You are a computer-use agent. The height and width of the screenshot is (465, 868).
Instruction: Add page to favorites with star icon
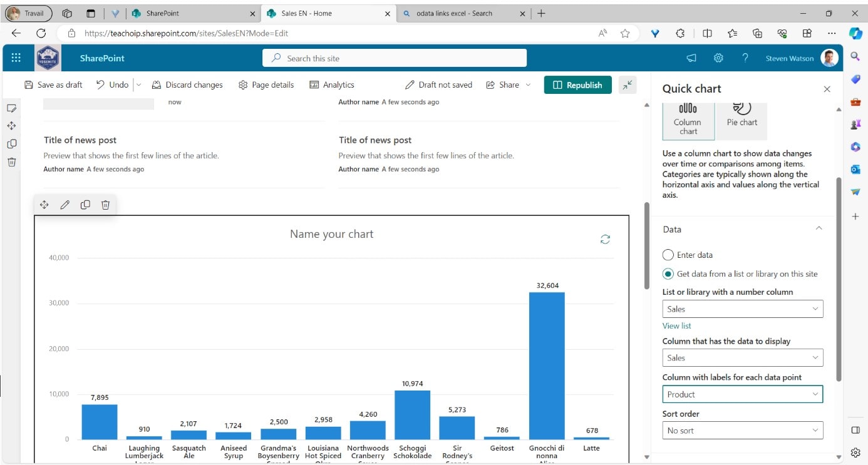click(624, 33)
